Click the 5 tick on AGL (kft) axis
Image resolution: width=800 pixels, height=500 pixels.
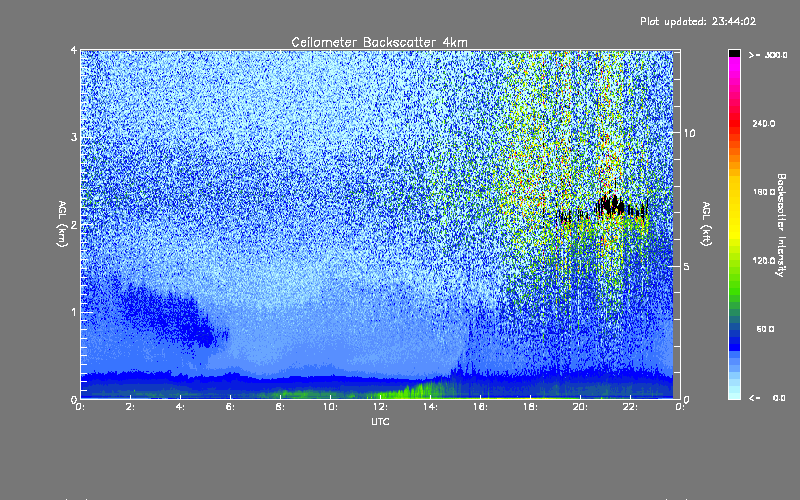click(687, 266)
